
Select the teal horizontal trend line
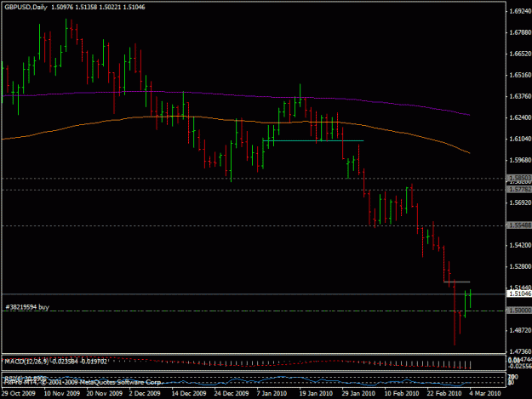coord(313,140)
